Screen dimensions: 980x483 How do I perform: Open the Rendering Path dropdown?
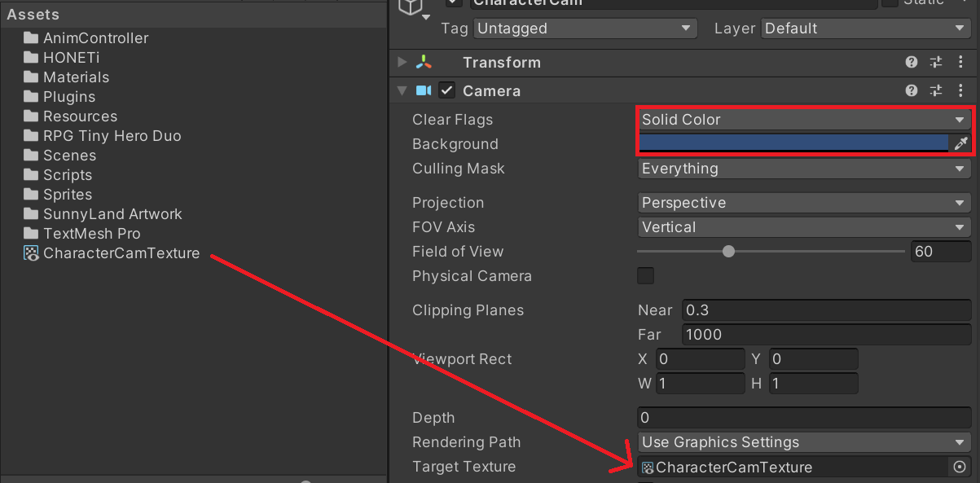tap(804, 442)
